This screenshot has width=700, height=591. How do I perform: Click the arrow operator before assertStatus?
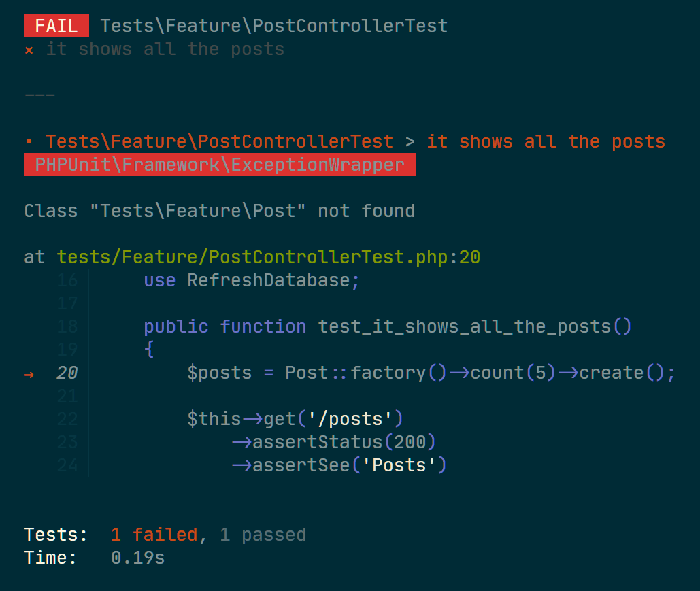[x=241, y=442]
